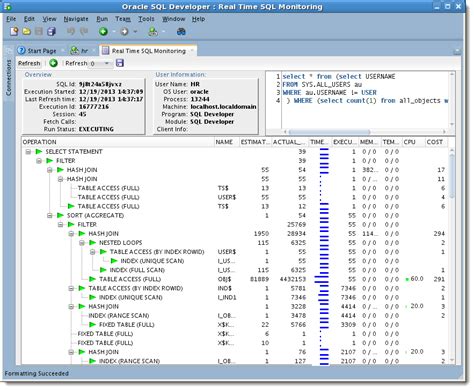Click the OBJ$ name cell
The height and width of the screenshot is (390, 474).
click(x=224, y=279)
